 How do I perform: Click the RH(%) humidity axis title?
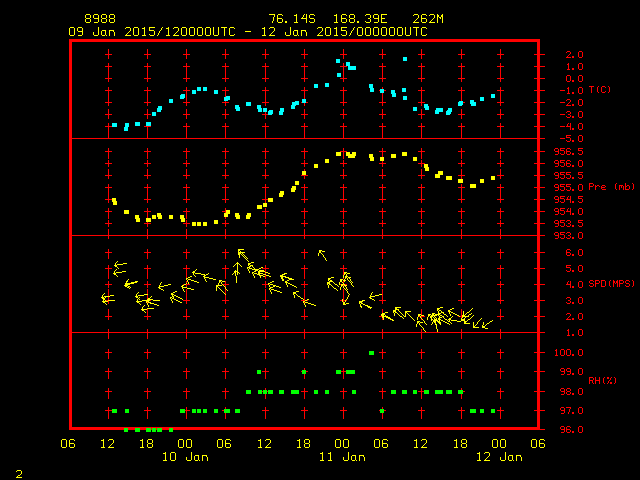tap(602, 381)
